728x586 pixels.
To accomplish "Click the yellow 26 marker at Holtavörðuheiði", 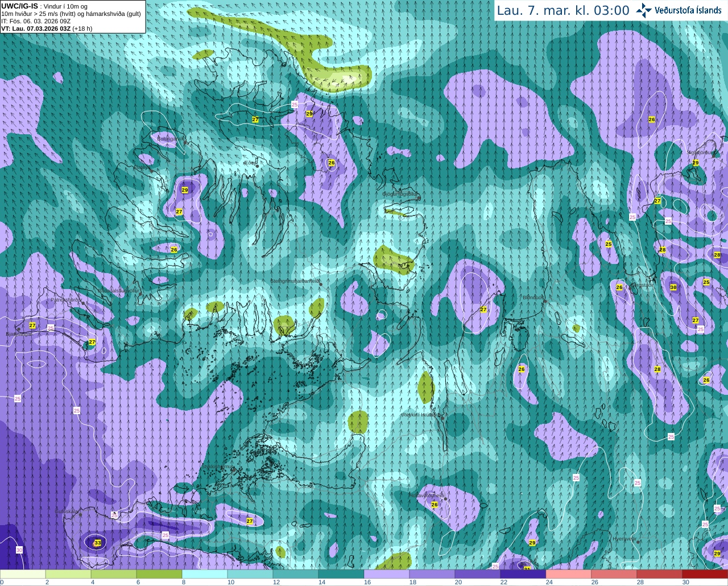I will pos(435,505).
